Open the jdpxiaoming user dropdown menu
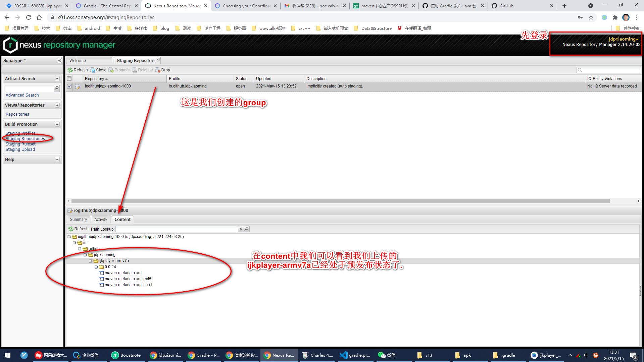Viewport: 644px width, 362px height. tap(623, 39)
